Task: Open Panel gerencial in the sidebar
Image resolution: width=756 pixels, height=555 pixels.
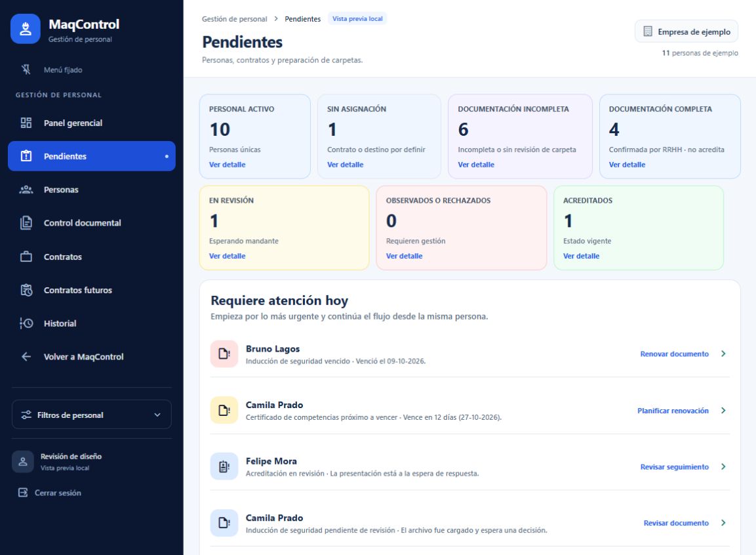Action: [92, 123]
